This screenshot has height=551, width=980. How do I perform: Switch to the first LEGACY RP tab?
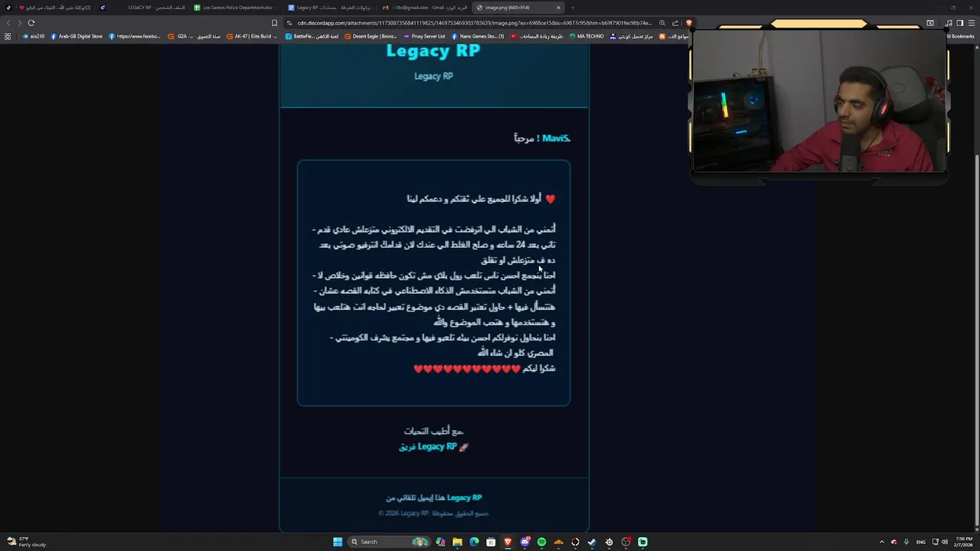click(x=142, y=8)
